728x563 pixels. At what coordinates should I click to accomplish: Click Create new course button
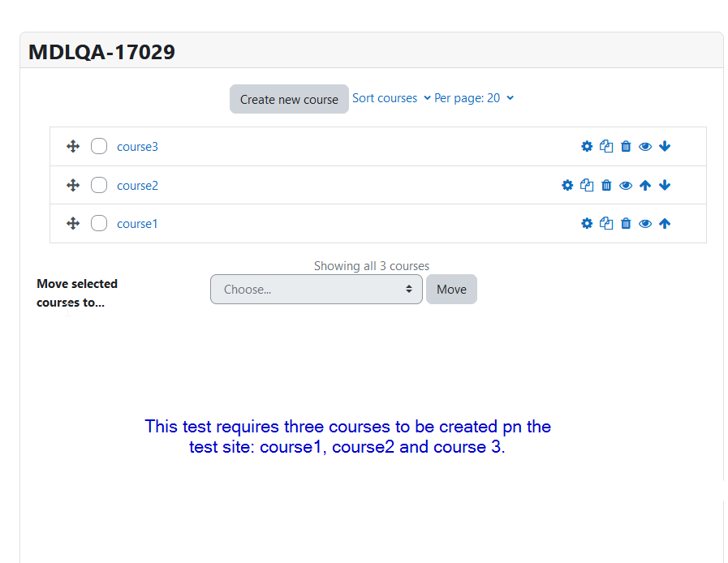(289, 99)
